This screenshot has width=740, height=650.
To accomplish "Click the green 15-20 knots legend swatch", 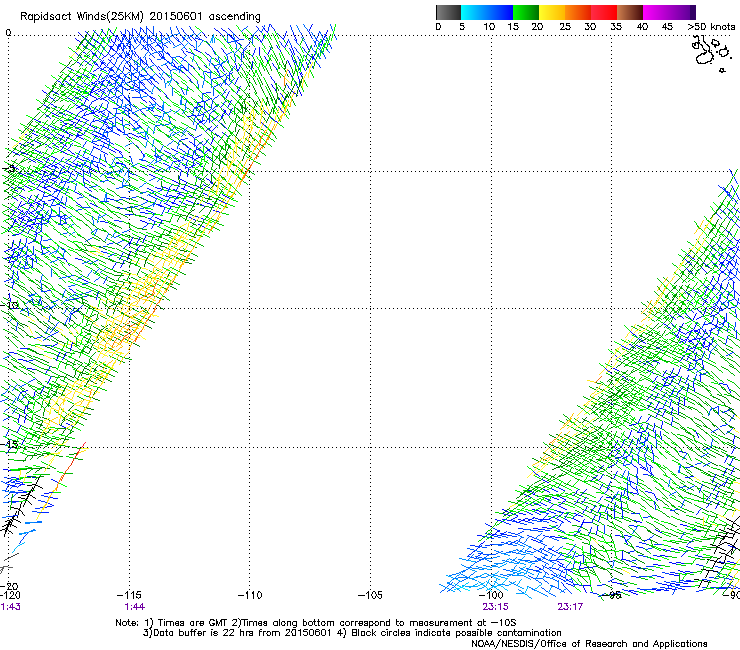I will point(526,12).
